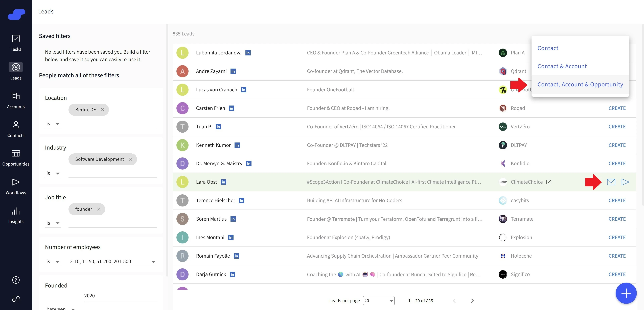Open ClimateChoice external link icon
The image size is (644, 310).
(549, 182)
